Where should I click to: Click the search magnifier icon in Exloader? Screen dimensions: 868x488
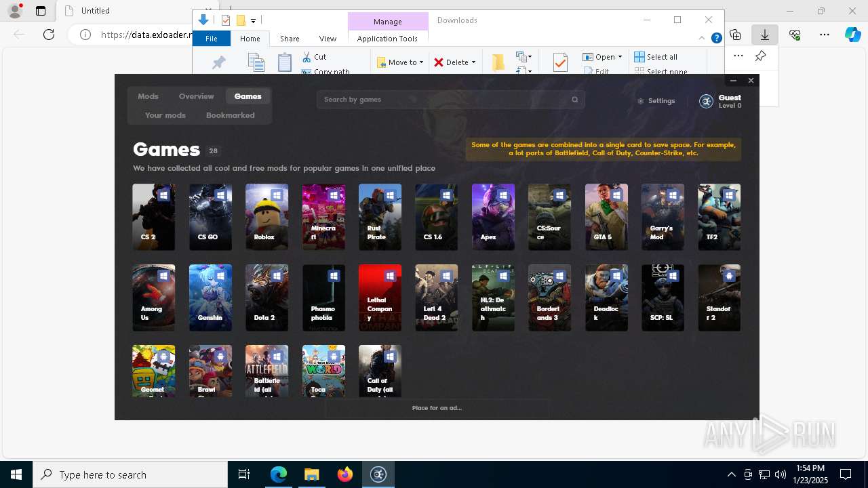(x=574, y=100)
